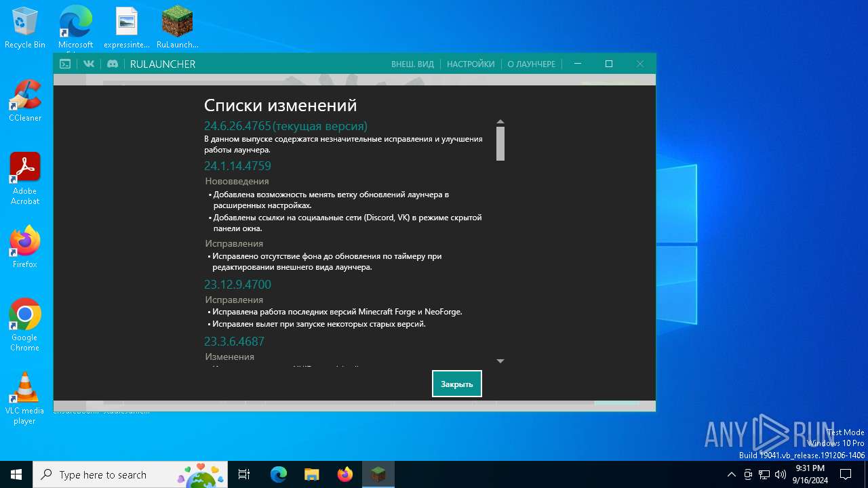Open the О ЛАУНЧЕРЕ menu
868x488 pixels.
click(x=532, y=64)
